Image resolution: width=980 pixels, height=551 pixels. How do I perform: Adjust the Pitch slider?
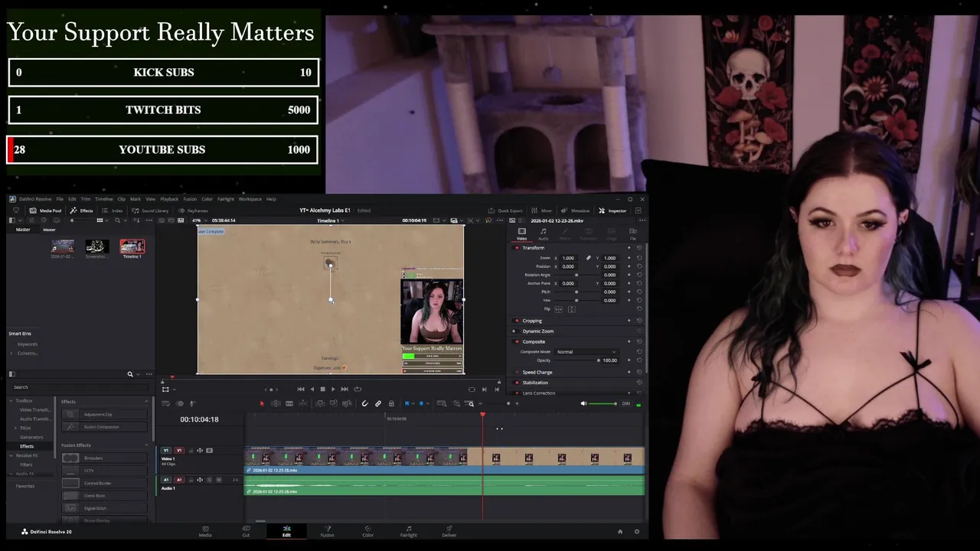tap(577, 292)
